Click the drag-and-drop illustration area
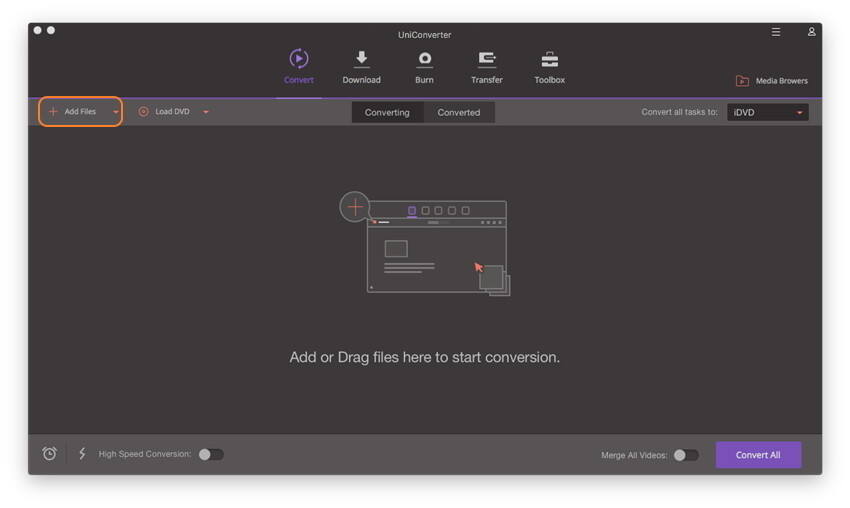 click(x=425, y=244)
